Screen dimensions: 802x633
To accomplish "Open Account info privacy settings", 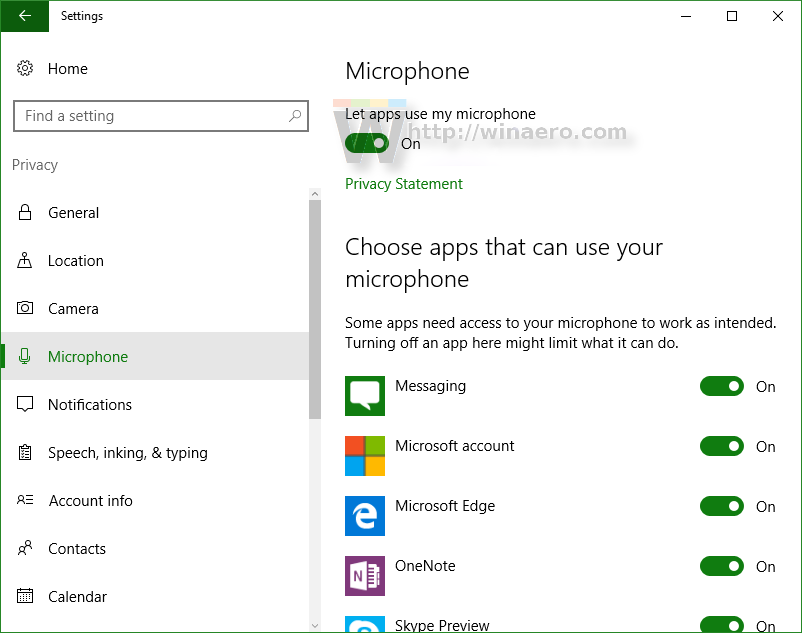I will [x=155, y=500].
